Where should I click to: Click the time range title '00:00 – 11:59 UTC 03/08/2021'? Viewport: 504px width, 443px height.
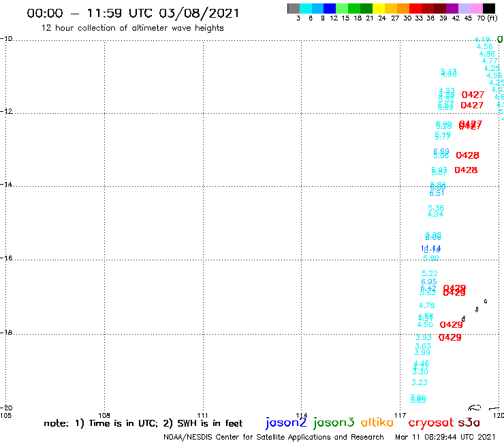(133, 14)
